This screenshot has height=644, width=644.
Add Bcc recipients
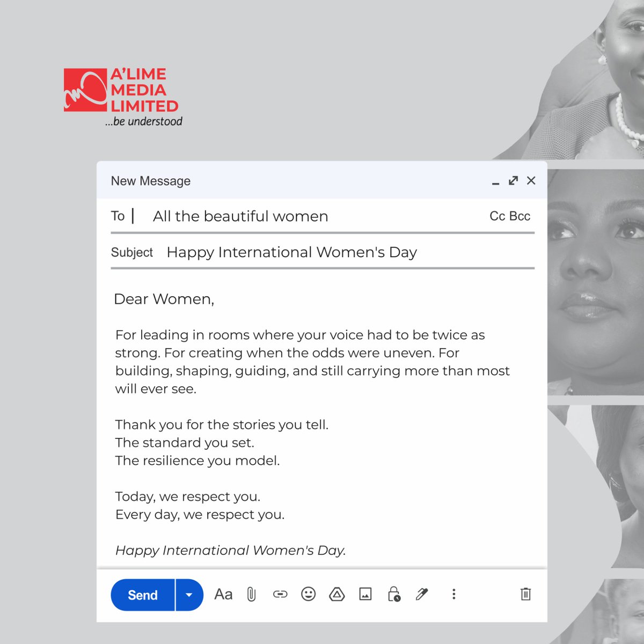point(519,216)
